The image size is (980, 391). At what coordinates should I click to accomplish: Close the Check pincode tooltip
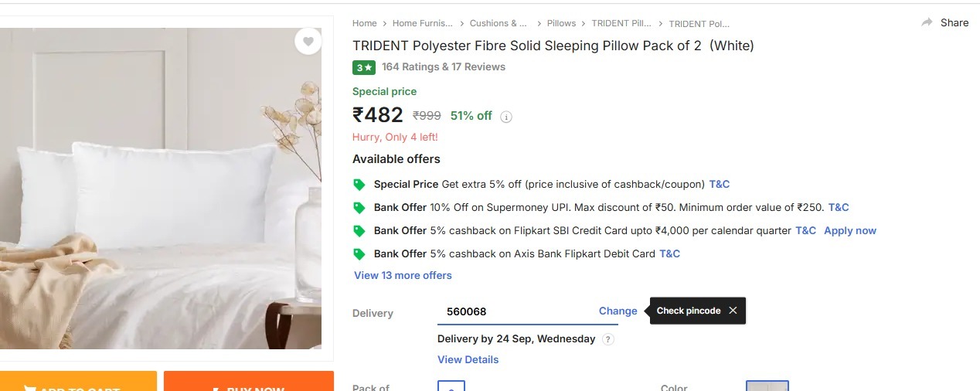733,311
